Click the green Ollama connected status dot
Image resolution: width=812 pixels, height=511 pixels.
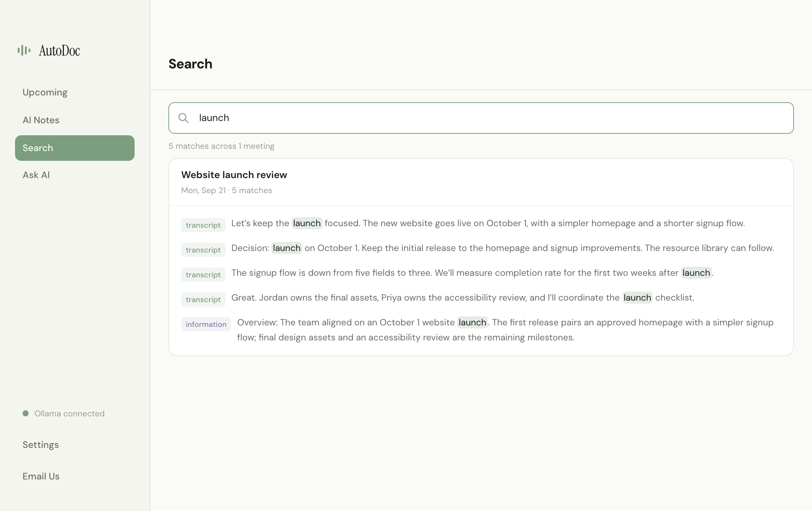coord(26,413)
